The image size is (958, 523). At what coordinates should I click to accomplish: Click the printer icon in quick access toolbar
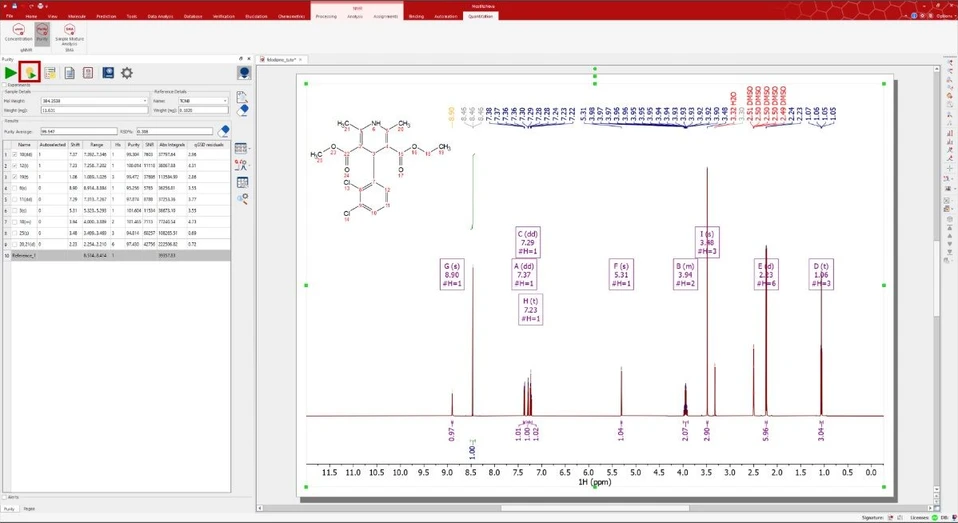(x=39, y=5)
